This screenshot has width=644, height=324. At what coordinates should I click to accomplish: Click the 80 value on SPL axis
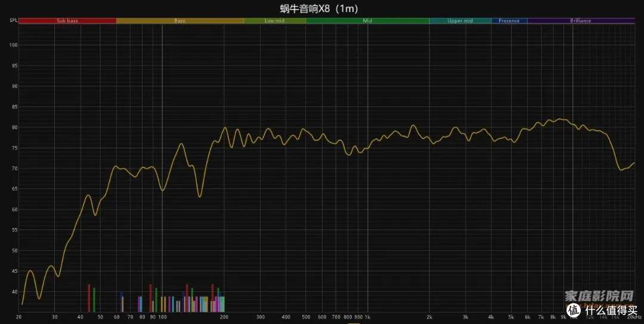click(x=15, y=127)
